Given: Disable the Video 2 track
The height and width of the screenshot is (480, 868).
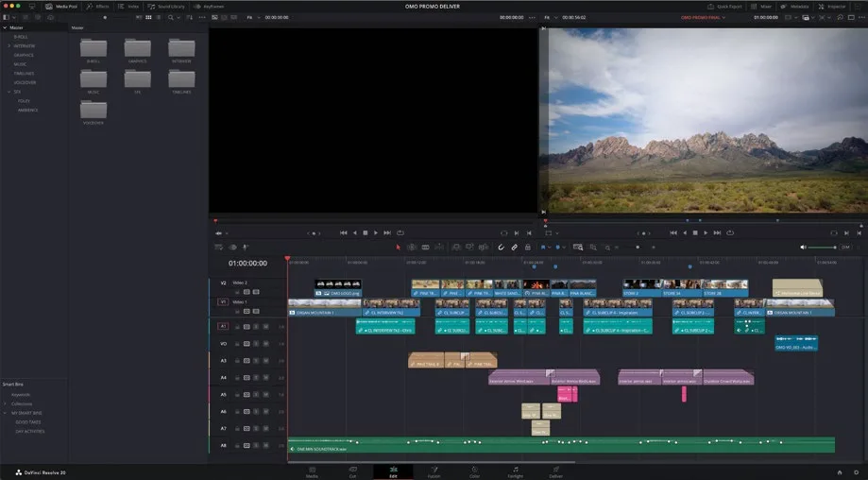Looking at the screenshot, I should point(256,292).
